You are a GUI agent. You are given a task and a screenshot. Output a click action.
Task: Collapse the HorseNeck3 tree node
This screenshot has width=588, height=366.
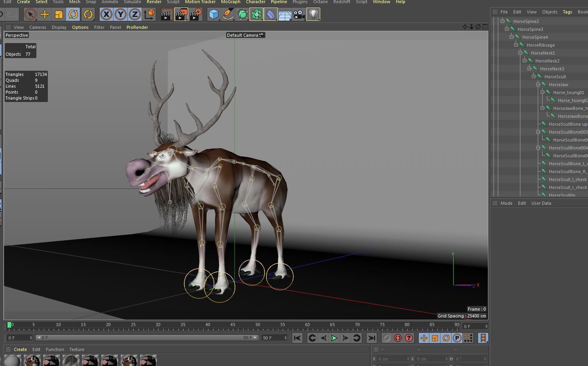point(529,68)
